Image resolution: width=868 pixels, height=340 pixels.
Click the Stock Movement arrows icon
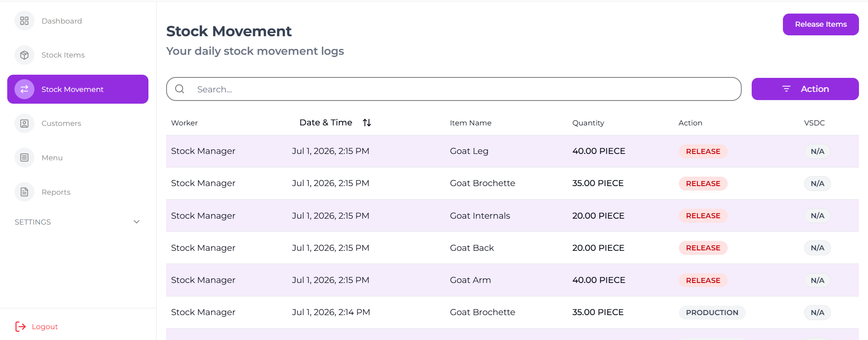[x=24, y=89]
